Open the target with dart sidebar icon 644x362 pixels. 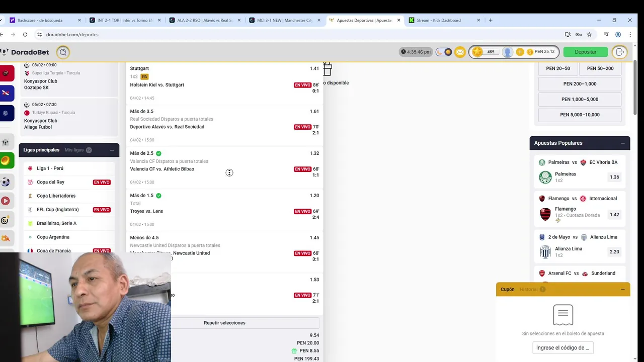[x=6, y=220]
